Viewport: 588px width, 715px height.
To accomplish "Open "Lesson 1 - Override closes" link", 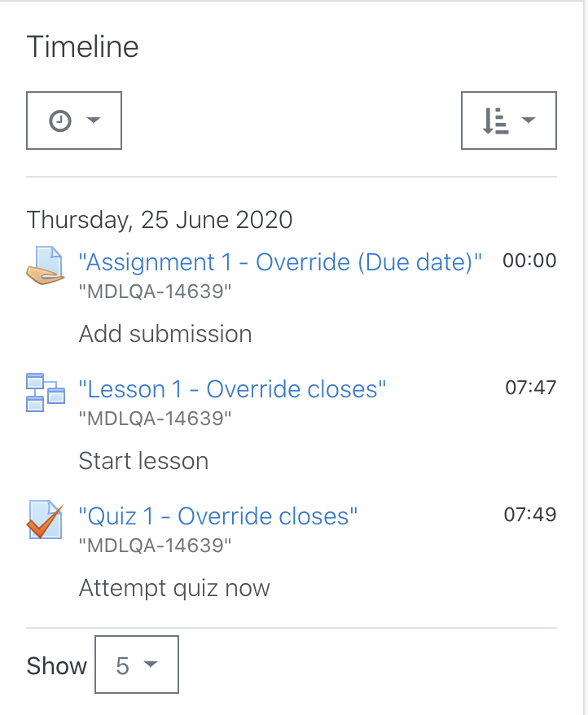I will click(232, 389).
